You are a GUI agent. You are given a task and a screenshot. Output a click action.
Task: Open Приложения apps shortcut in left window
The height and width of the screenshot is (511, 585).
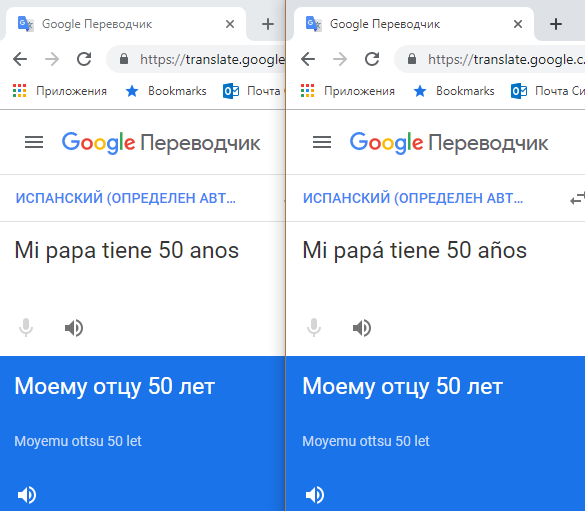[60, 91]
